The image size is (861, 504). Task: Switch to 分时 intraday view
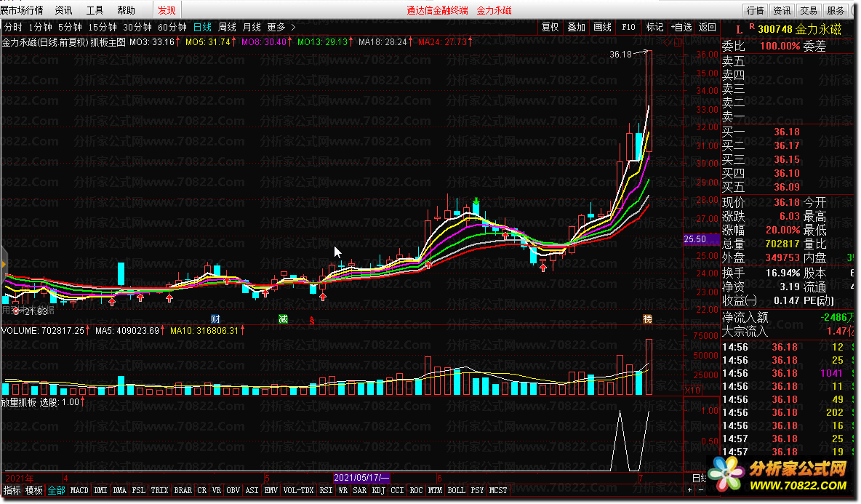(13, 27)
